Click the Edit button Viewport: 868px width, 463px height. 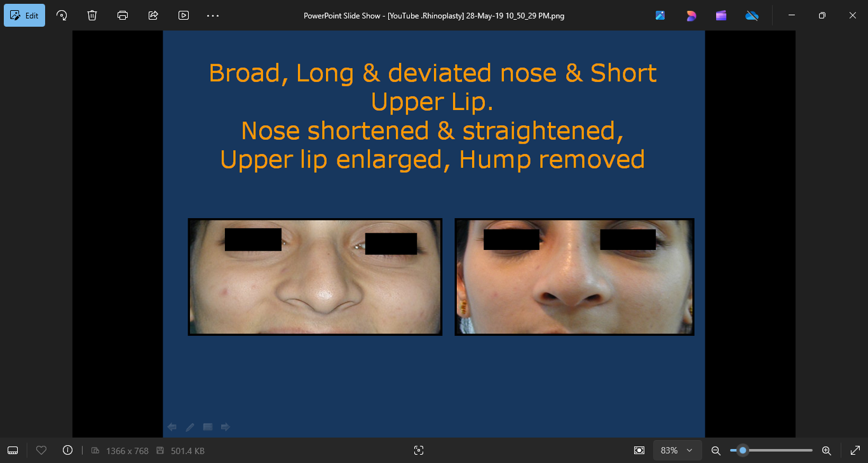tap(25, 15)
